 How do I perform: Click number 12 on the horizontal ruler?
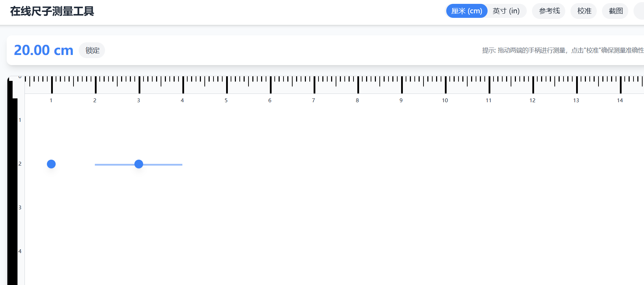[x=532, y=100]
